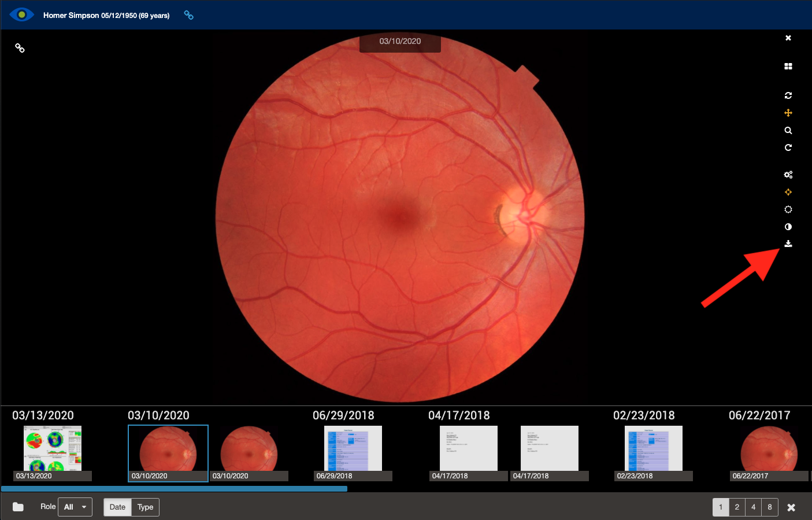812x520 pixels.
Task: Switch to 8-image layout
Action: pos(769,507)
